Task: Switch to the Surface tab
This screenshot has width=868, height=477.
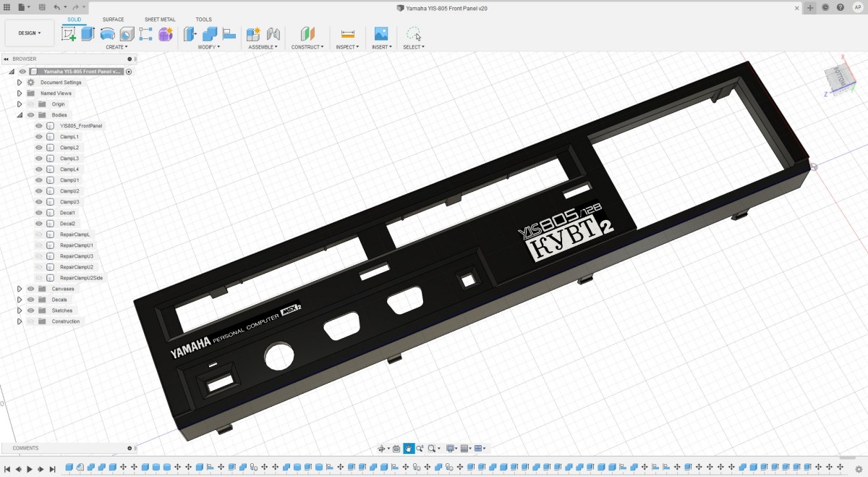Action: pos(113,20)
